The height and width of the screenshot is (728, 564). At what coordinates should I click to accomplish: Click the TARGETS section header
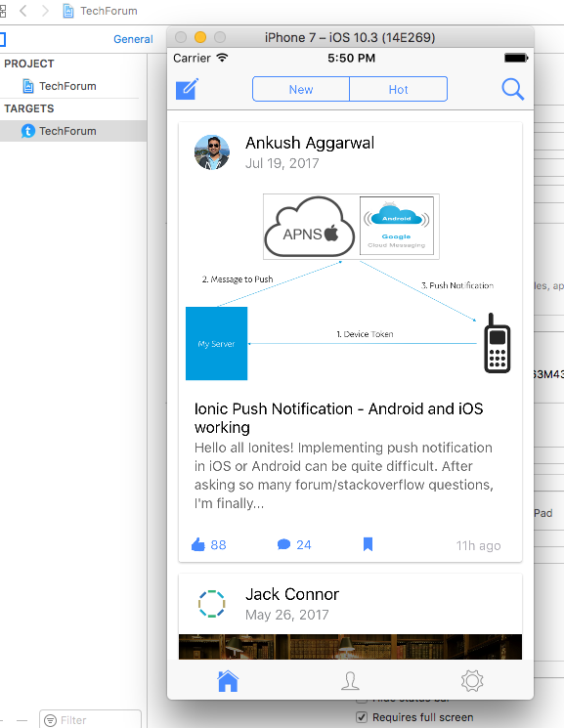point(29,108)
